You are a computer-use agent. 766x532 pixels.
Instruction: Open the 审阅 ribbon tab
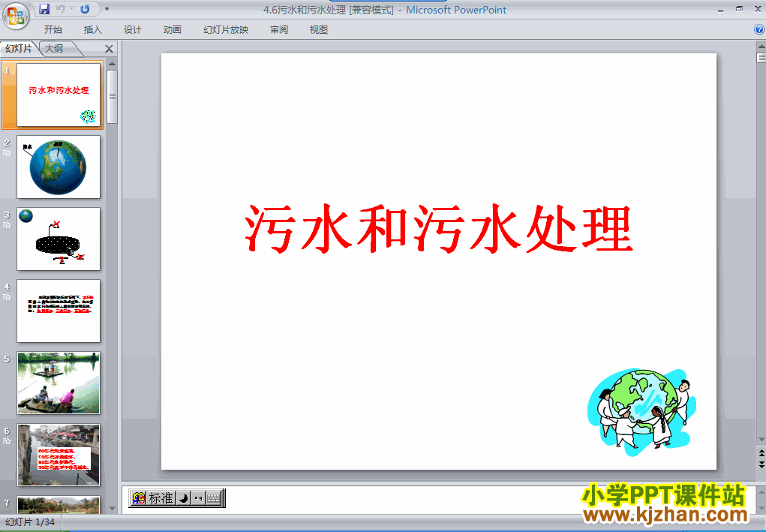[279, 30]
